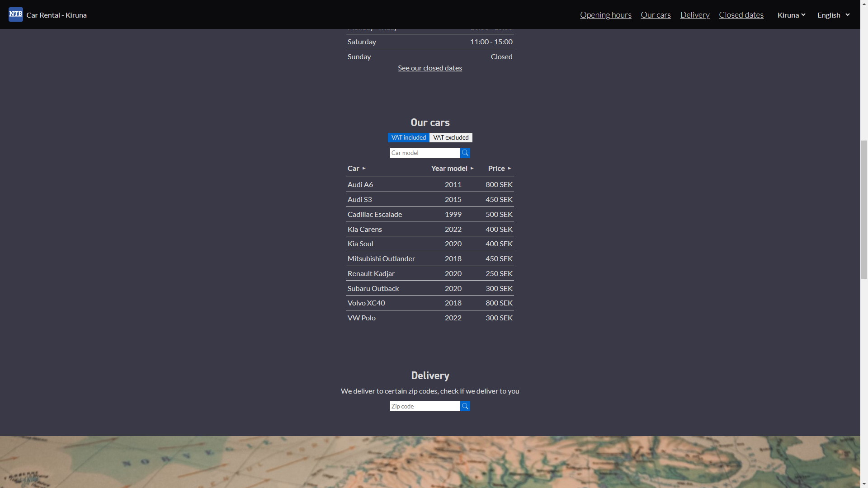Focus the Car model input field
This screenshot has height=488, width=868.
(425, 153)
